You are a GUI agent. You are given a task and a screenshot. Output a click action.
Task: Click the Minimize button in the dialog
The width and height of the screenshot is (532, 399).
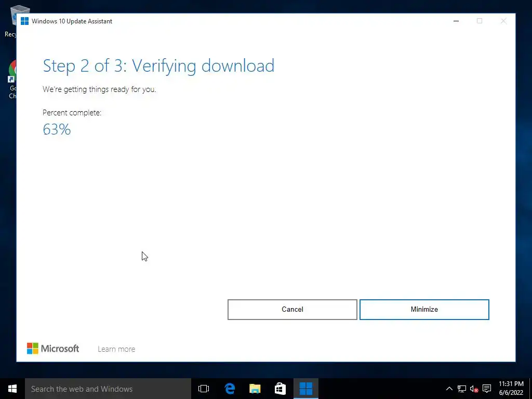coord(424,310)
